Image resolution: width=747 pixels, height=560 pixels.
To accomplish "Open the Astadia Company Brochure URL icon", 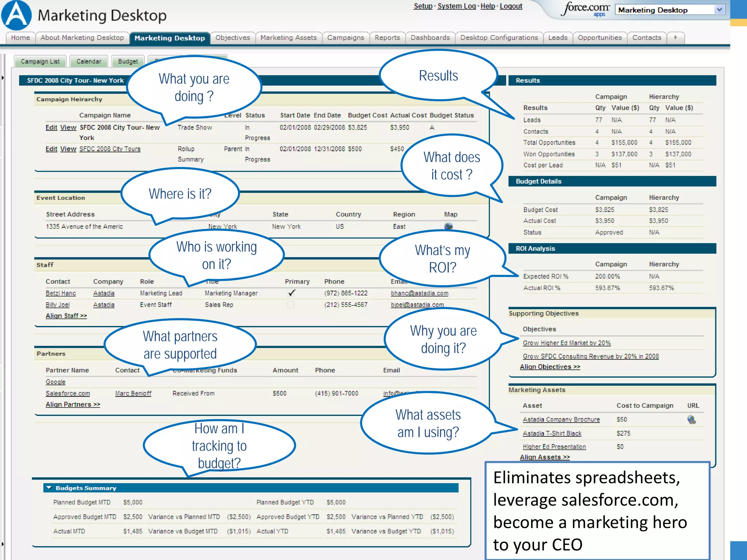I will pyautogui.click(x=691, y=420).
